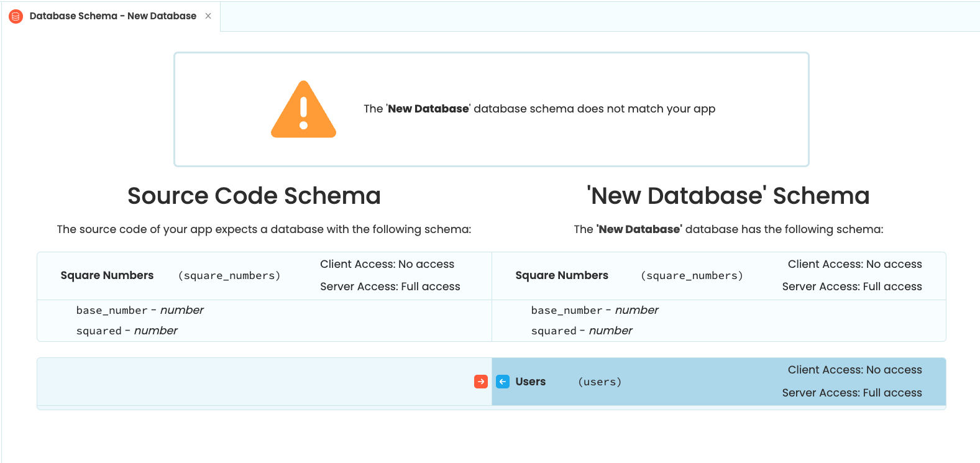Click the 'New Database' Schema heading
The width and height of the screenshot is (980, 463).
(728, 196)
